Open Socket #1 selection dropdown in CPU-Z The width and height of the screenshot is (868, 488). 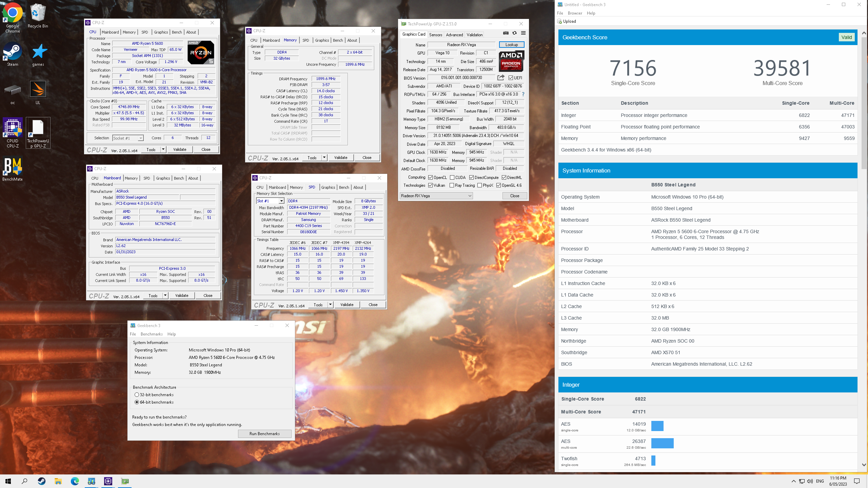[x=128, y=138]
